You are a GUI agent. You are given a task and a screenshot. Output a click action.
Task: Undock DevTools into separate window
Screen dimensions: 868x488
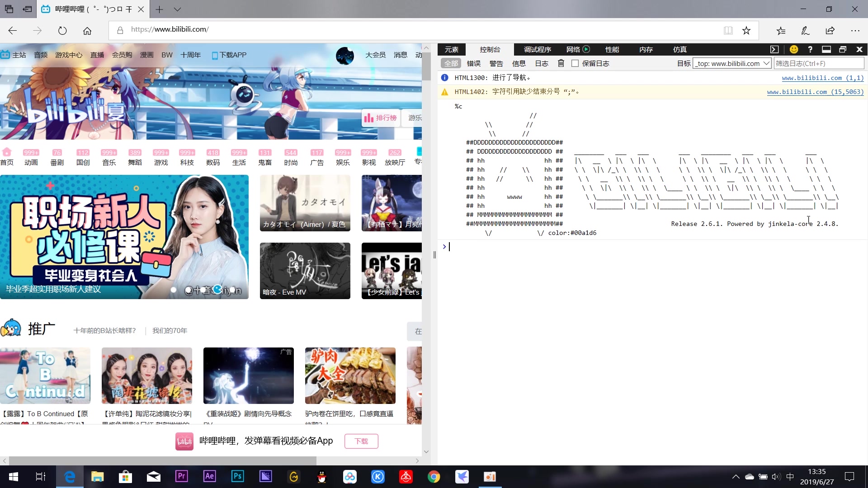coord(843,49)
